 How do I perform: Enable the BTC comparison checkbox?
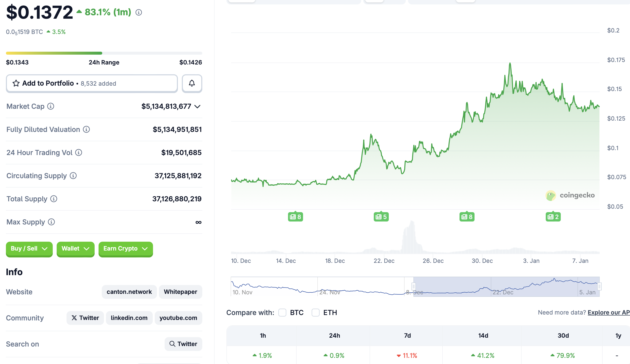(283, 312)
